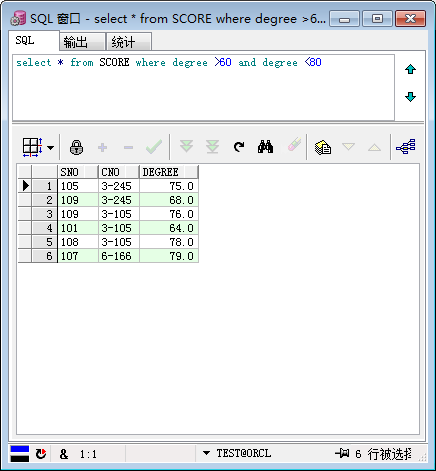Click the ampersand substitution variables icon
Image resolution: width=436 pixels, height=471 pixels.
(64, 454)
